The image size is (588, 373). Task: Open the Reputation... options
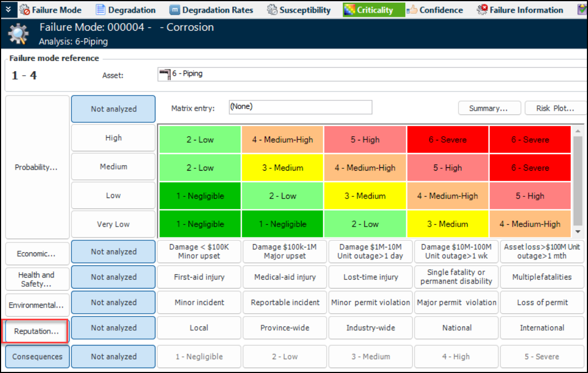(x=36, y=331)
